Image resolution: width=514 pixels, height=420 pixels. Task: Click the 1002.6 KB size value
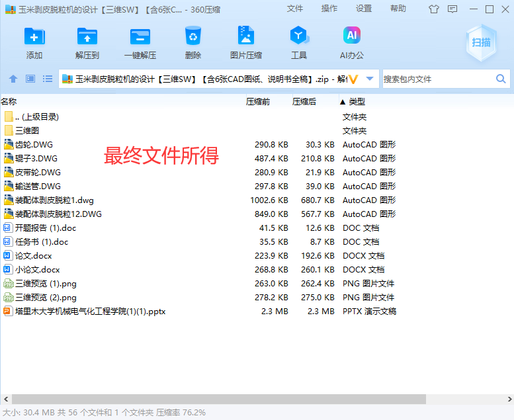pos(269,200)
